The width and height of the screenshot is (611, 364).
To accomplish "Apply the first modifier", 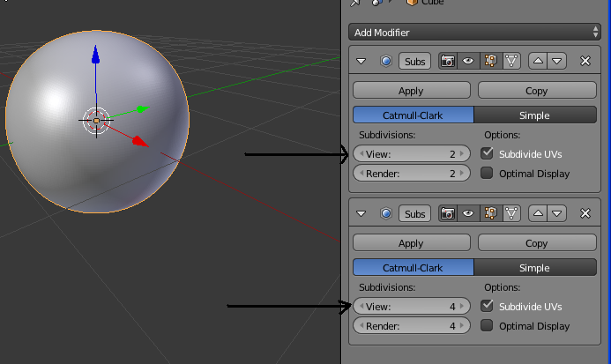I will pyautogui.click(x=412, y=91).
